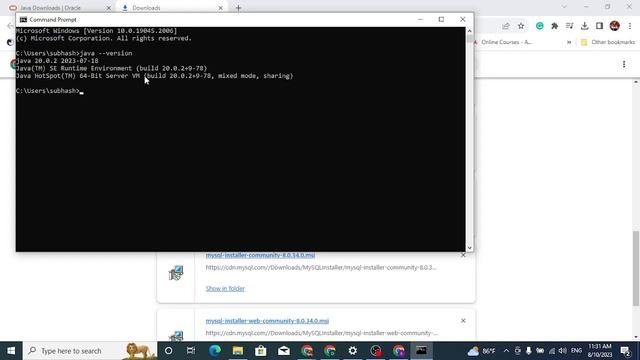Open the Other bookmarks folder
The image size is (640, 360).
click(x=608, y=42)
